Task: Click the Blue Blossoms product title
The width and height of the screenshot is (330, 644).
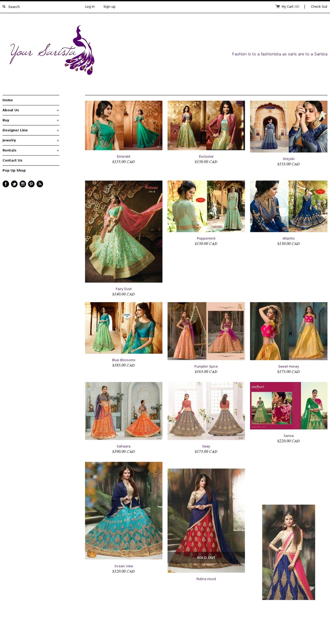Action: [x=124, y=360]
